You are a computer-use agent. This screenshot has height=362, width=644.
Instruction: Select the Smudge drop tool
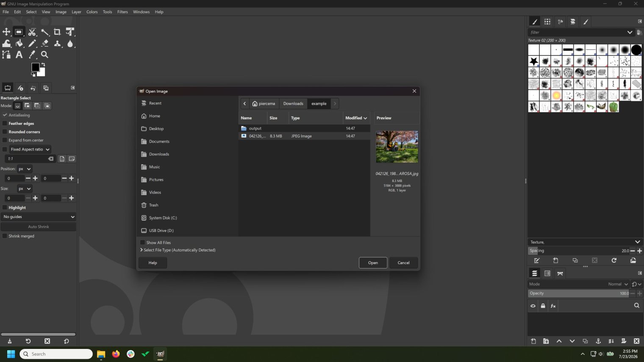pyautogui.click(x=70, y=43)
